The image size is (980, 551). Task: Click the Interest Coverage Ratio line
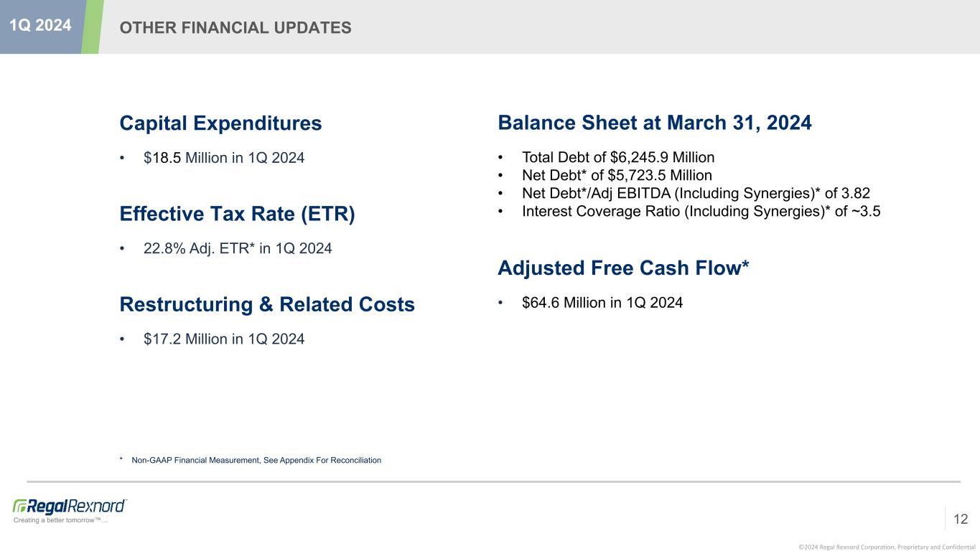point(701,212)
